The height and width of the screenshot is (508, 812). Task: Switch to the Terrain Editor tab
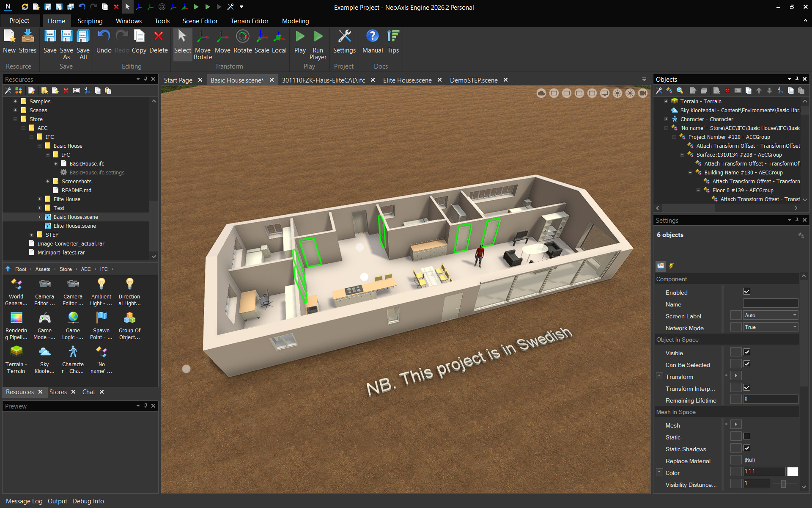[250, 21]
